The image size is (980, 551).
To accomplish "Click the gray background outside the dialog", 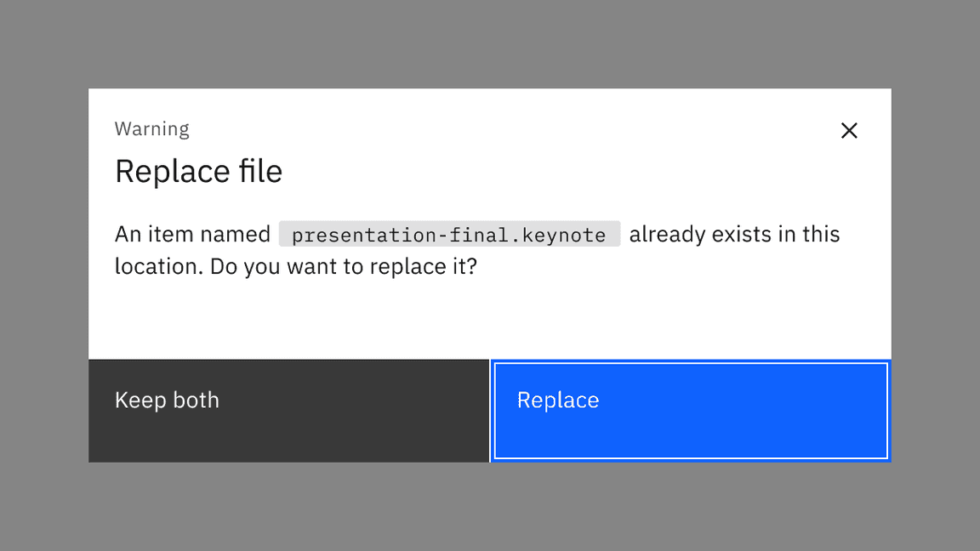I will coord(489,510).
